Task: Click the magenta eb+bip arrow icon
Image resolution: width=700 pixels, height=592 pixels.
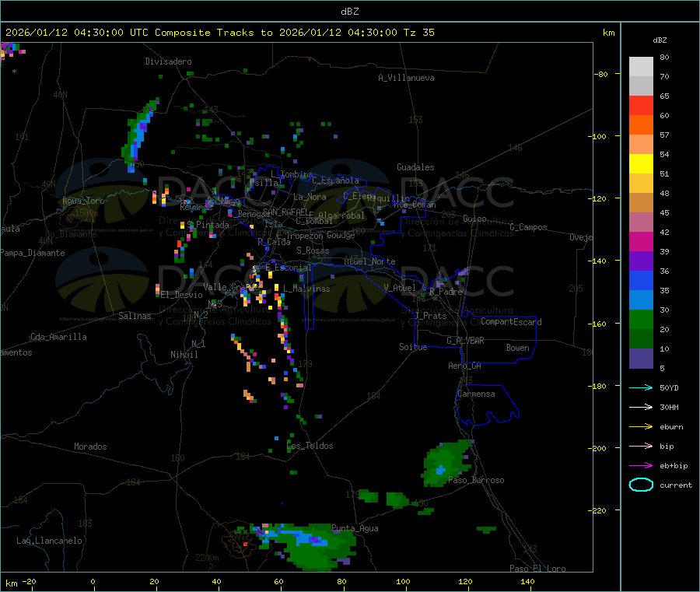Action: (641, 465)
